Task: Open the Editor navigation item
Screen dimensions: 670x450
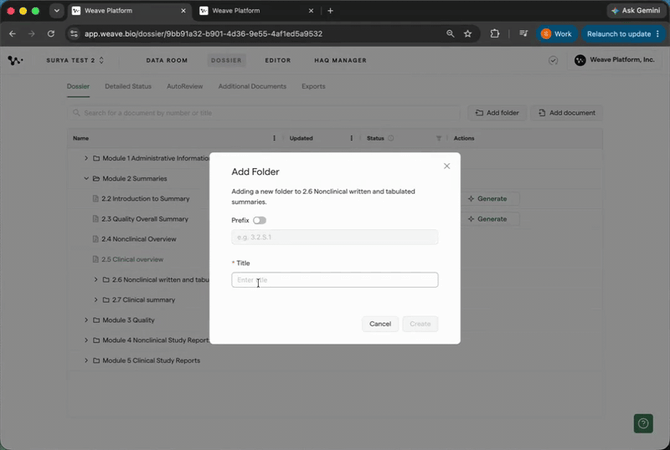Action: [x=278, y=60]
